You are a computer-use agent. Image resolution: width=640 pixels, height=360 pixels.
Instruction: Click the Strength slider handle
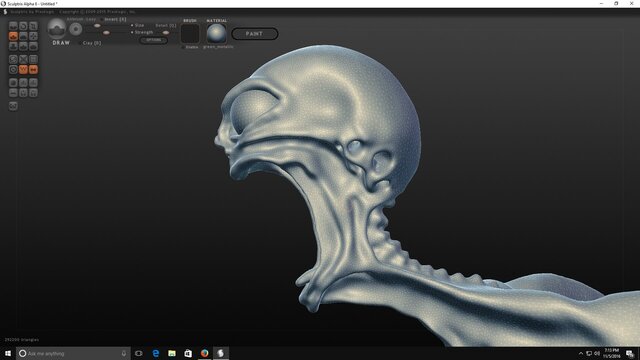106,33
